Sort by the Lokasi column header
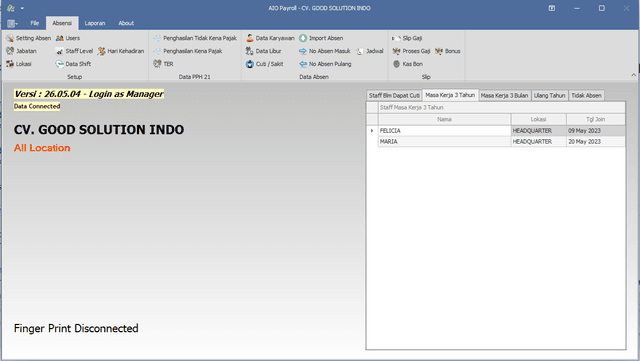Screen dimensions: 640x361 tap(538, 119)
